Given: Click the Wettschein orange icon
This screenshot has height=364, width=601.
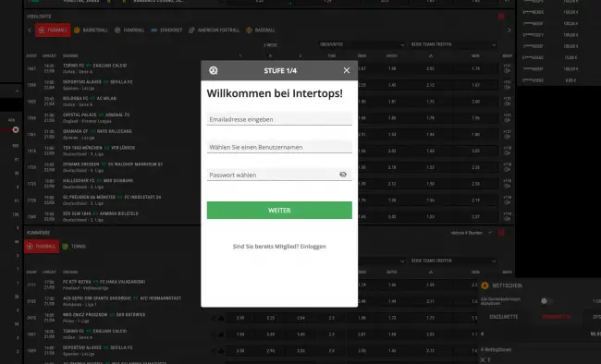Looking at the screenshot, I should click(484, 285).
